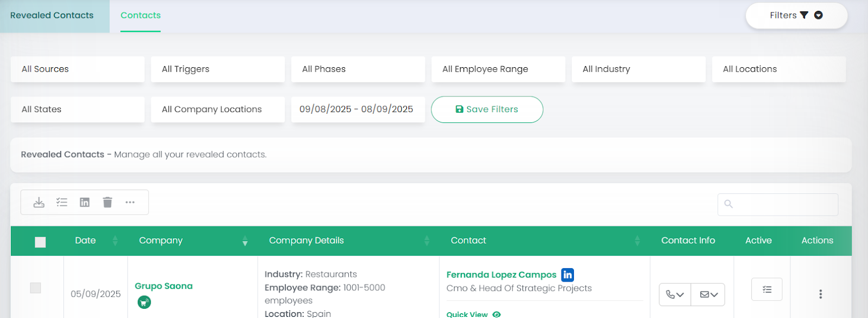Click the task list button in Active column
868x318 pixels.
tap(767, 289)
